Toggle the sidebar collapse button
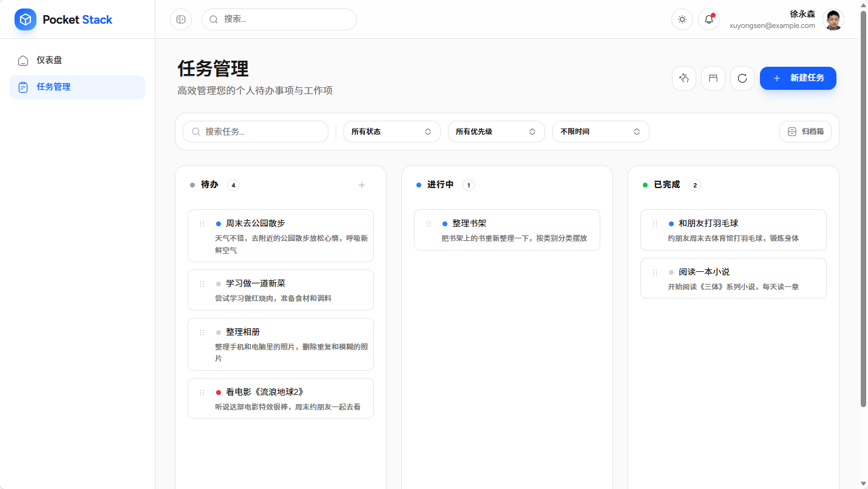Screen dimensions: 868x489 (181, 19)
